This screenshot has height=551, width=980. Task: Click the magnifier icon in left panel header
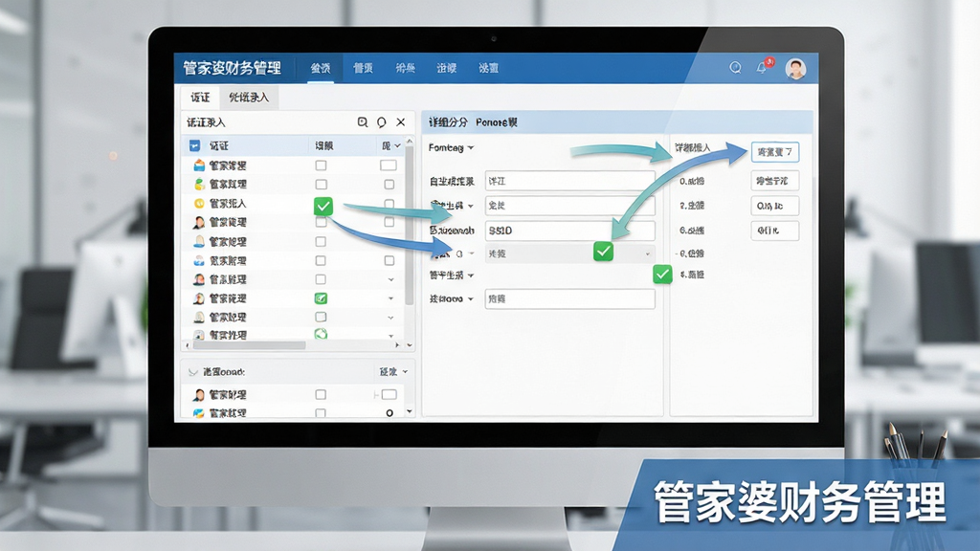[363, 121]
